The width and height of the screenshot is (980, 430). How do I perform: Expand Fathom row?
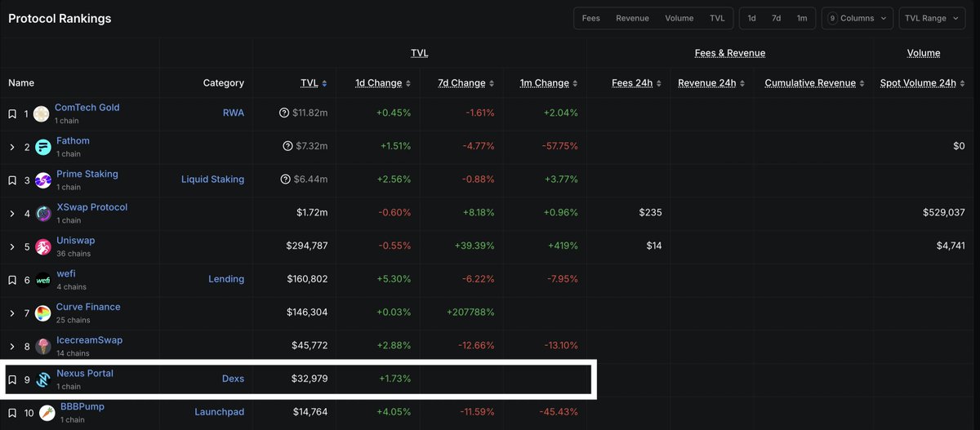coord(12,147)
